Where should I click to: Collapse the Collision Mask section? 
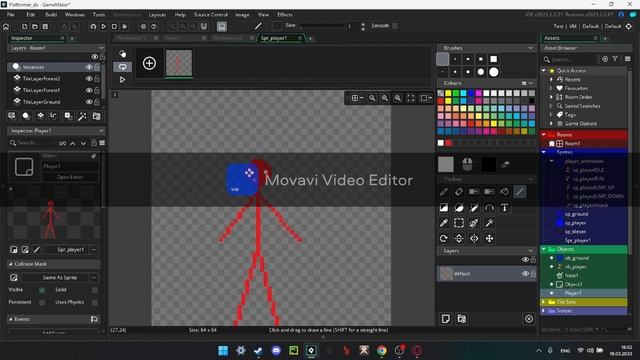[x=11, y=264]
